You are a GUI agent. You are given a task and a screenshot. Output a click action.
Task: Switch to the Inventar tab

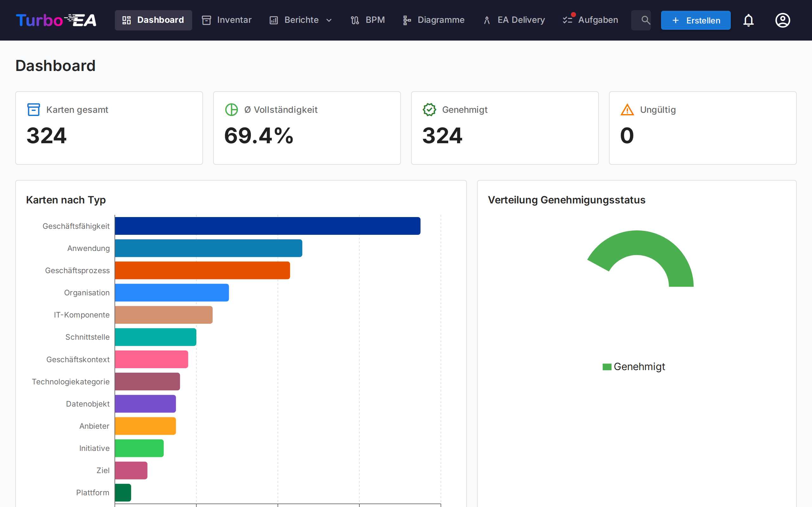(226, 20)
